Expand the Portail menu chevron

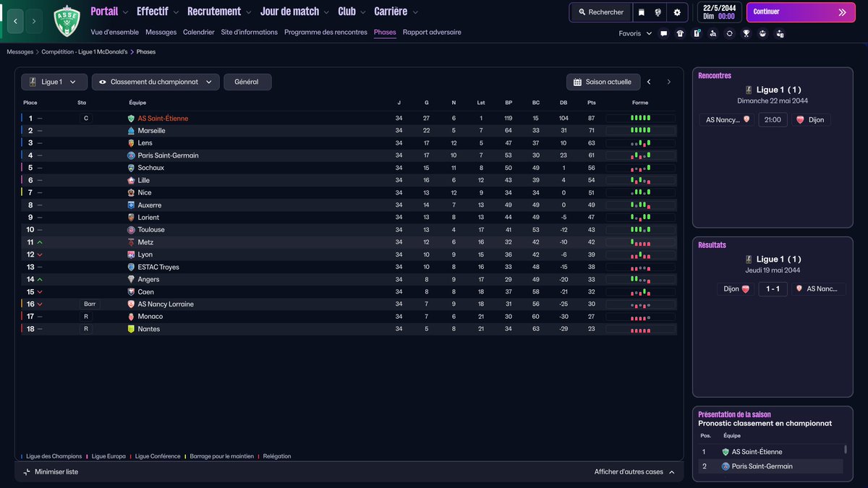click(x=126, y=12)
